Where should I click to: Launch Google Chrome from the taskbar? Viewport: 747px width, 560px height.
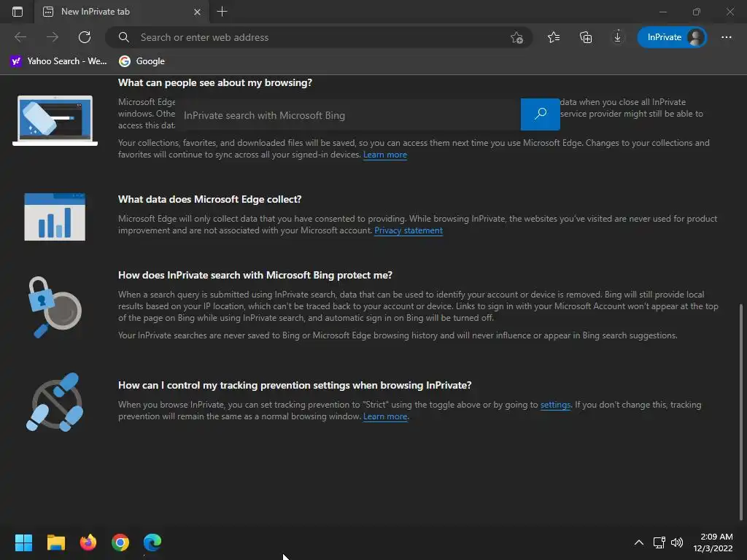pyautogui.click(x=120, y=542)
